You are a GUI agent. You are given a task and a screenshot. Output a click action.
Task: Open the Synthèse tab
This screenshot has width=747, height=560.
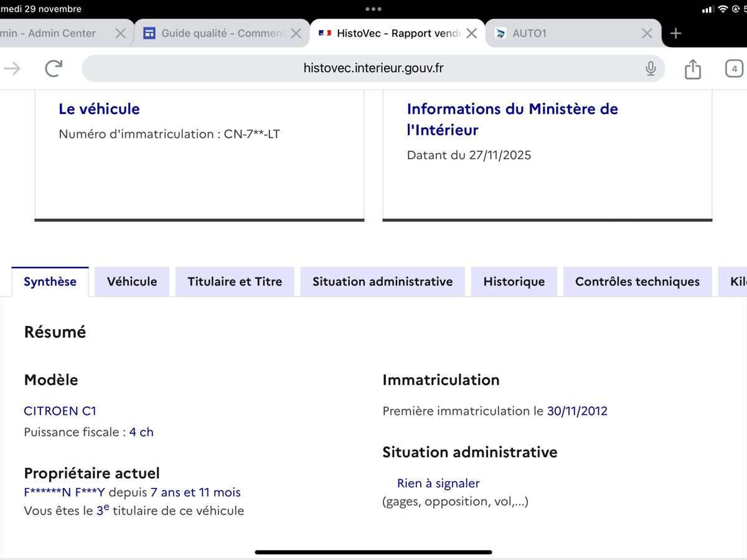(50, 282)
